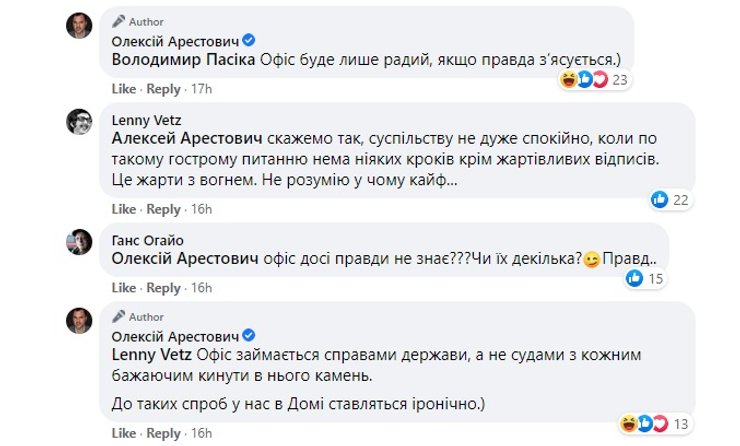Viewport: 740px width, 446px height.
Task: Open Ганс Огайо profile picture
Action: [x=80, y=240]
